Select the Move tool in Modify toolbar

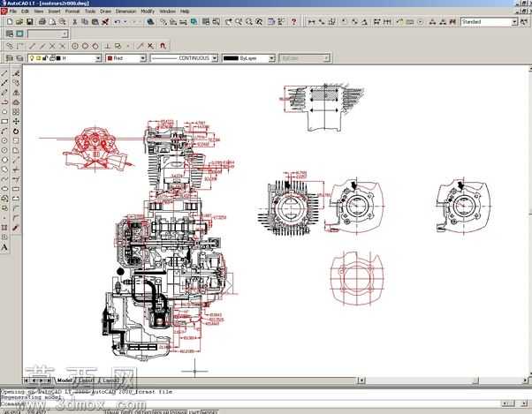click(x=16, y=121)
